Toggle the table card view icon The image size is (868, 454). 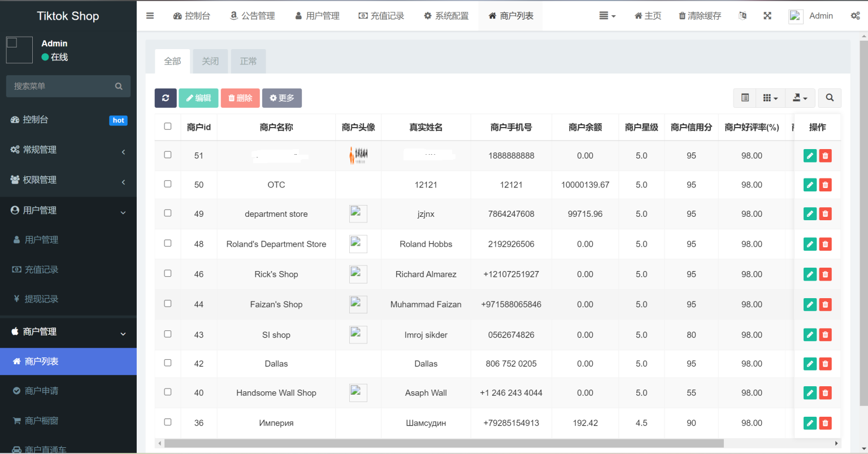745,98
